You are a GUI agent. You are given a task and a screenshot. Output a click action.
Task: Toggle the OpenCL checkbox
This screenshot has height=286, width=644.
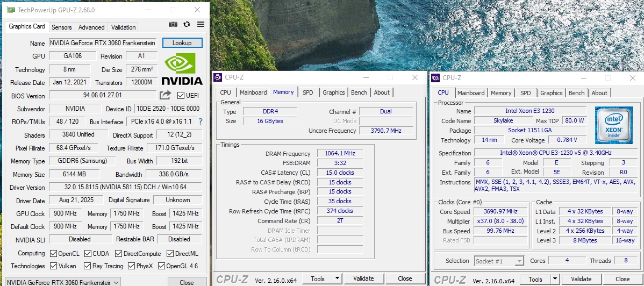pyautogui.click(x=53, y=253)
